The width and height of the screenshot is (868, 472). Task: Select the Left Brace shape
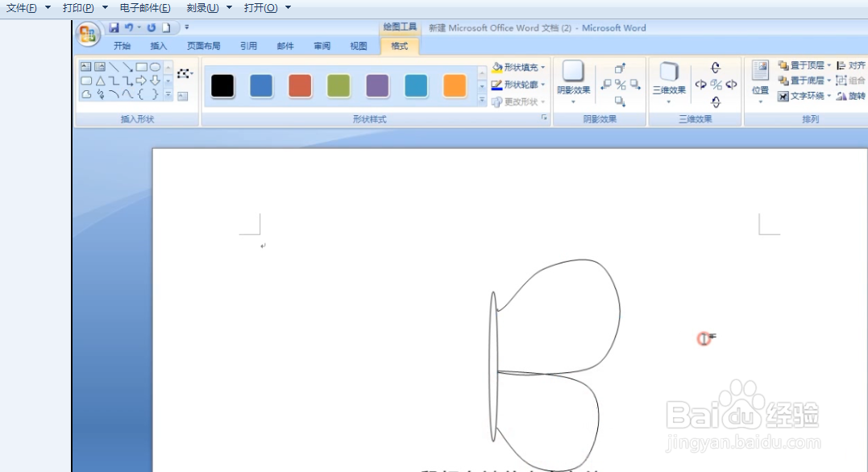141,94
